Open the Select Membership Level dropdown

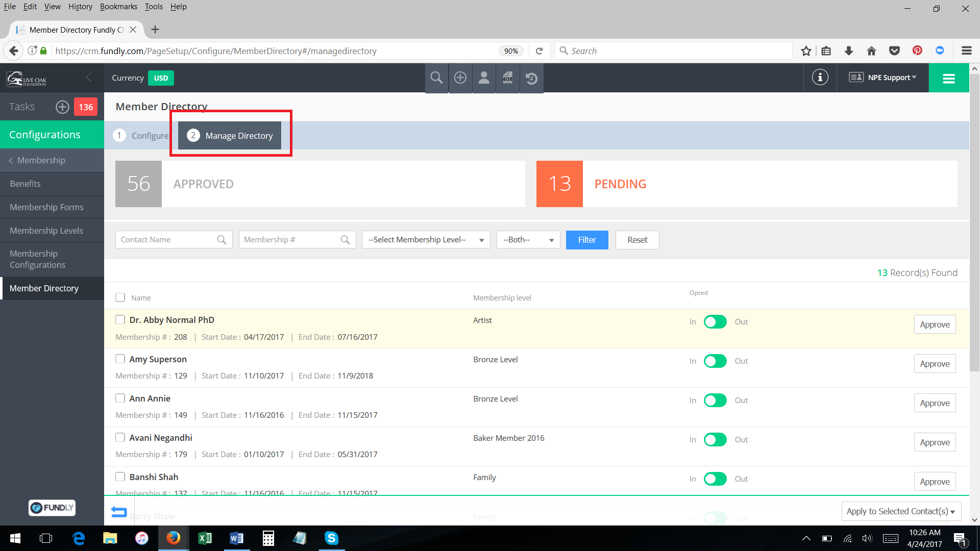point(426,240)
